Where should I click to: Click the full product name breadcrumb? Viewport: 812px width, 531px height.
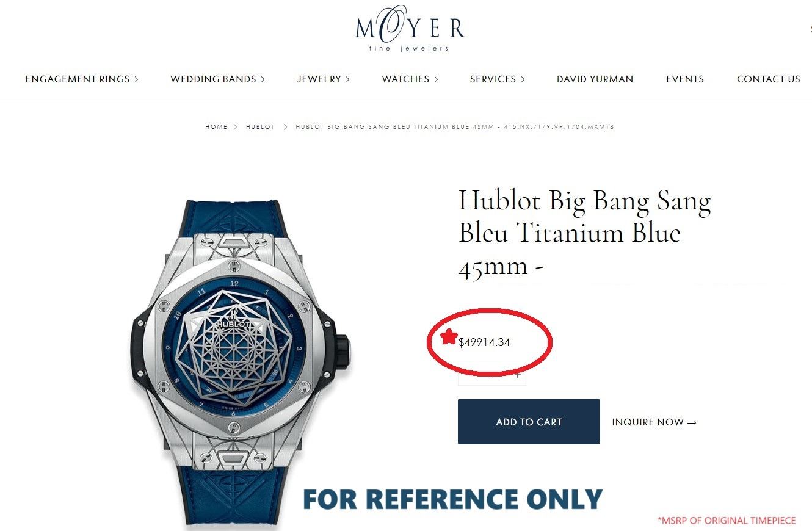(454, 127)
